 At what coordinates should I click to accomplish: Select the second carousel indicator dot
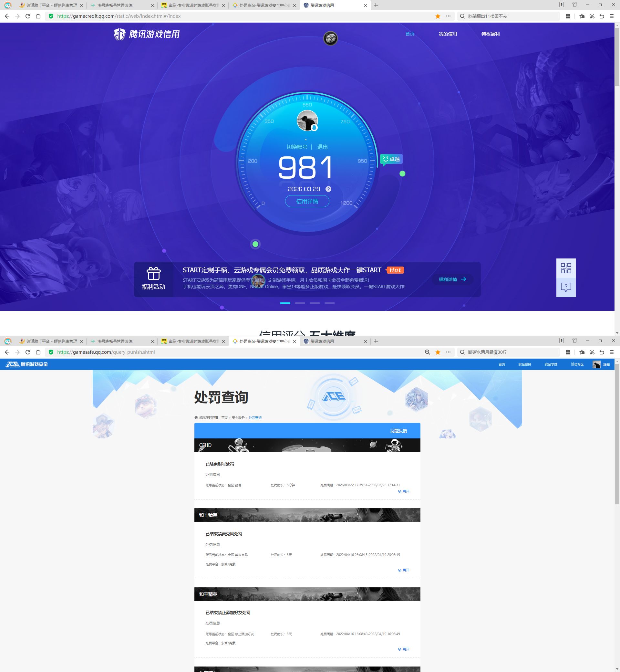click(300, 303)
